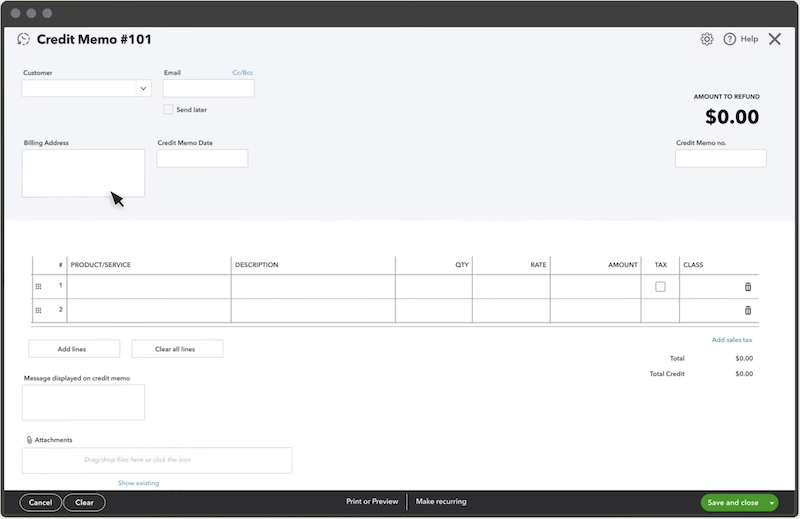
Task: Open the Cc/Bcc link
Action: [x=243, y=72]
